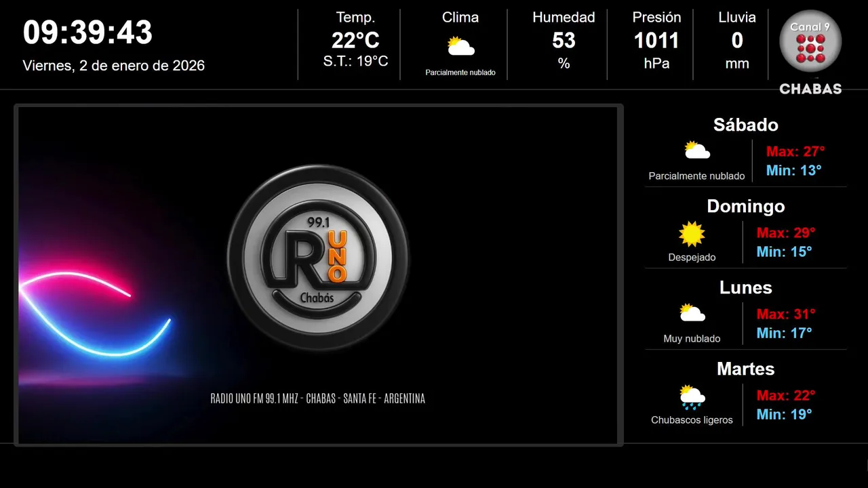Click Lunes' Min: 17° value
This screenshot has width=868, height=488.
(x=785, y=333)
